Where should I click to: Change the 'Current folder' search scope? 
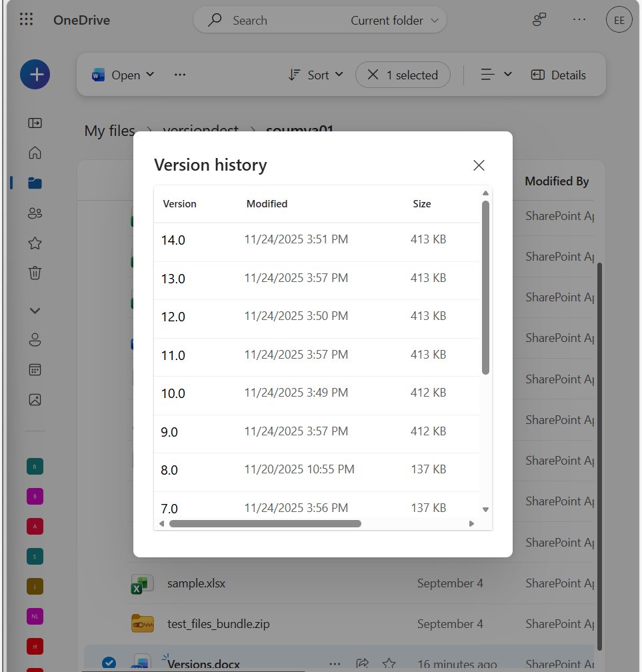pyautogui.click(x=393, y=20)
